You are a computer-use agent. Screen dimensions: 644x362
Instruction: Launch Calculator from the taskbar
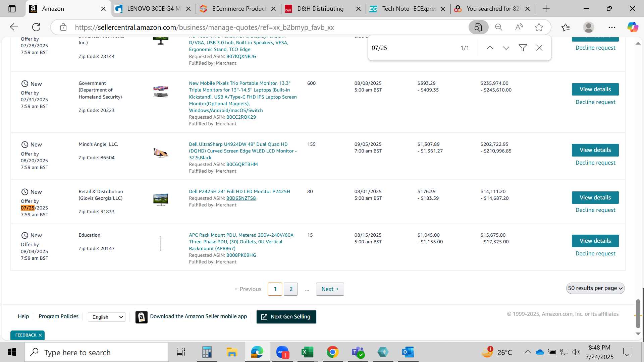click(207, 352)
